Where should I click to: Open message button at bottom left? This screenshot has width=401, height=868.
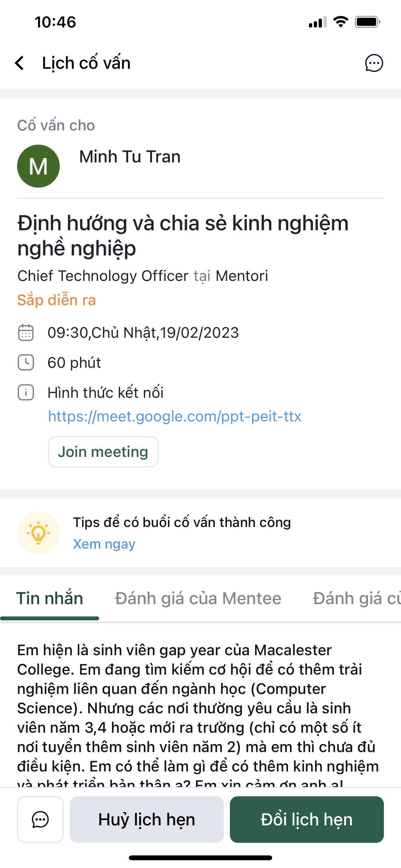click(40, 820)
